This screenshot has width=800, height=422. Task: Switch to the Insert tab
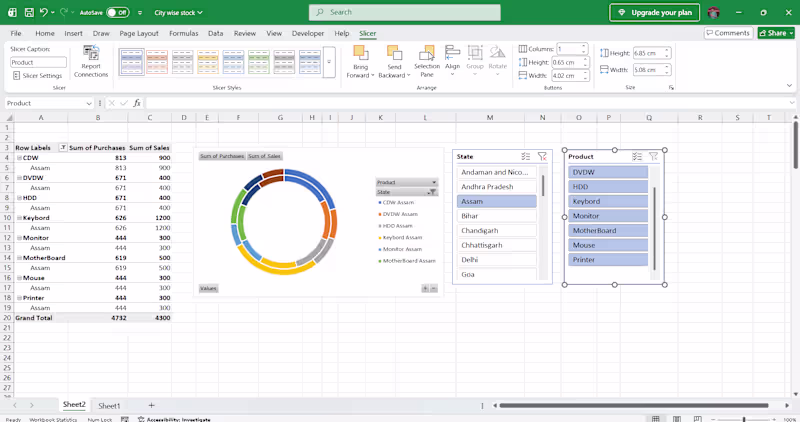pos(73,33)
